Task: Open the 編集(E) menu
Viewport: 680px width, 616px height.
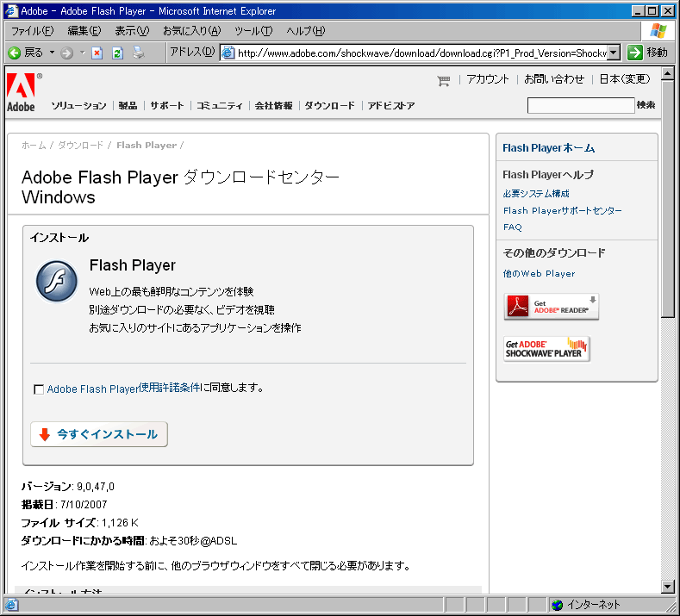Action: click(x=84, y=31)
